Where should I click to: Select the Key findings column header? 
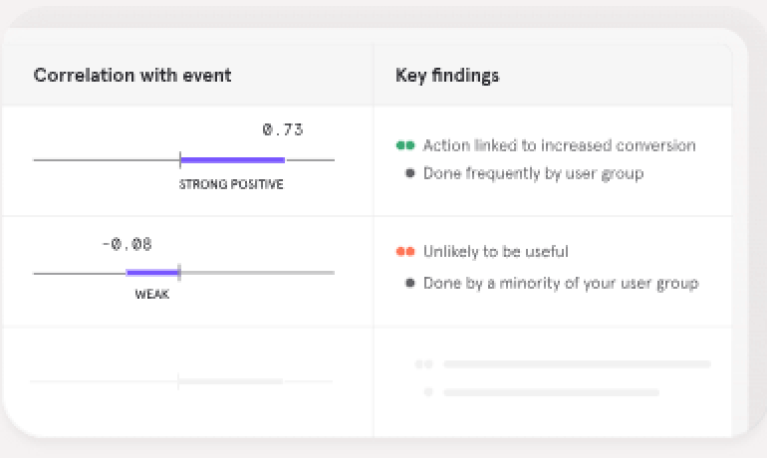pos(448,76)
